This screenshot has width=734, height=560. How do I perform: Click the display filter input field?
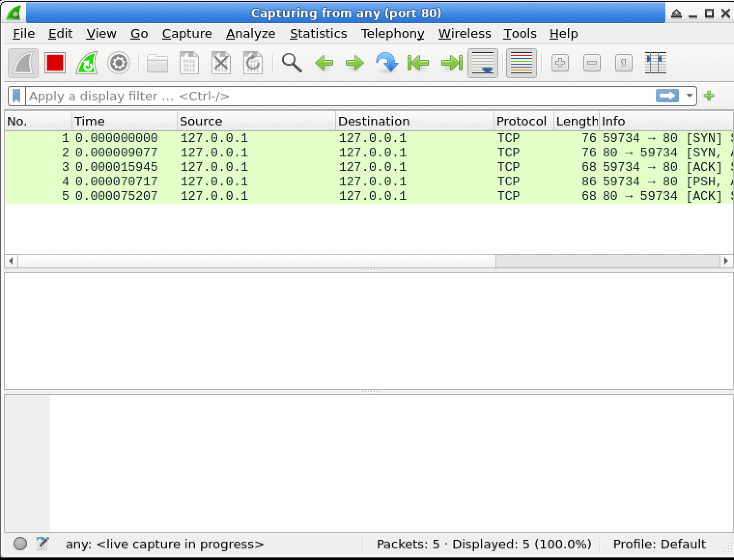point(338,96)
